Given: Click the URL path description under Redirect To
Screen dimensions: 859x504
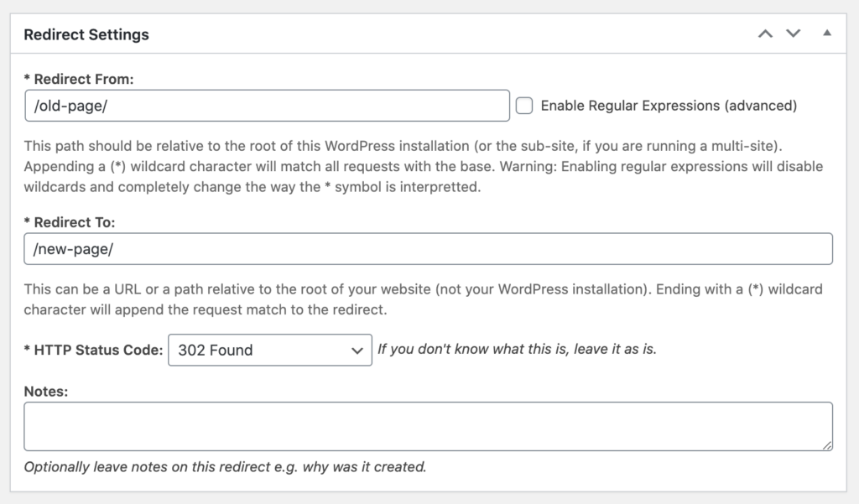Looking at the screenshot, I should point(424,299).
